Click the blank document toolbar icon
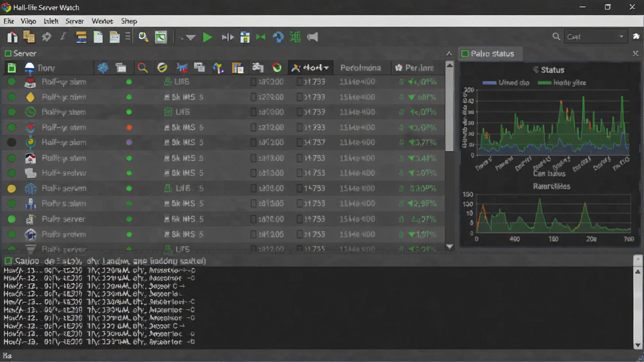Viewport: 644px width, 362px height. (x=98, y=37)
